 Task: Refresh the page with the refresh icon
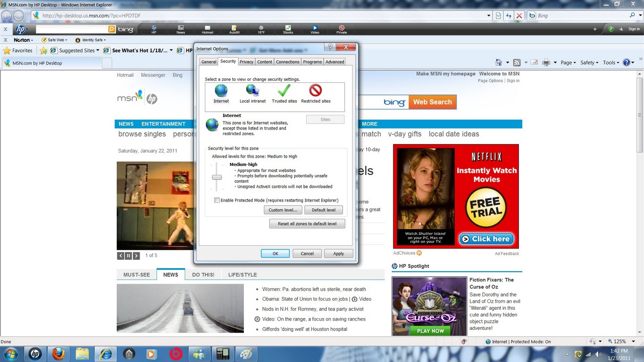(509, 16)
